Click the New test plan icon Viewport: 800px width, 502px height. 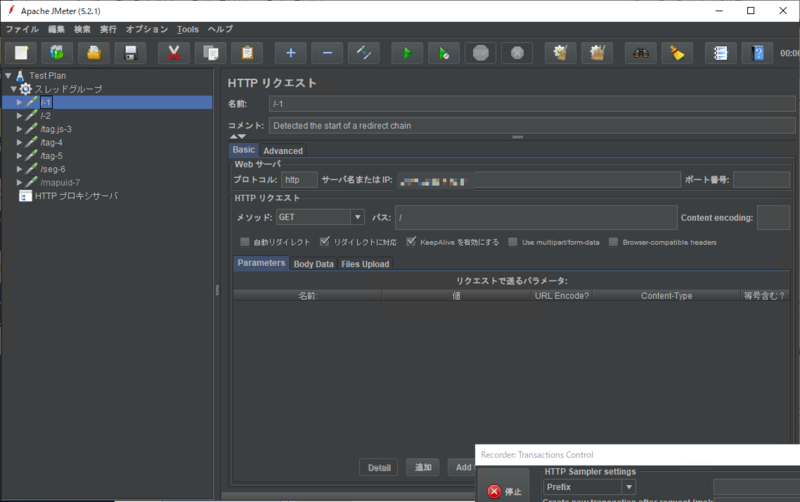(x=21, y=53)
